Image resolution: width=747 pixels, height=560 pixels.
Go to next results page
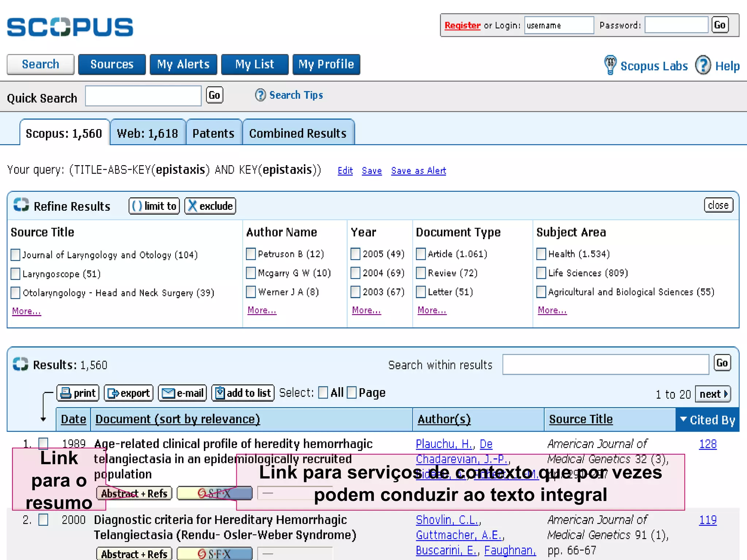click(712, 394)
